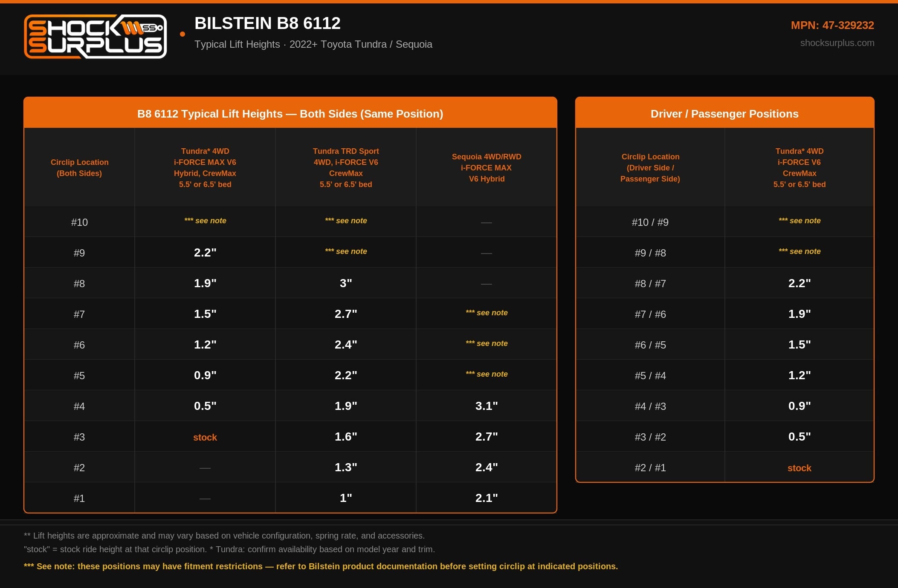Select the "Sequoia 4WD/RWD" column header

[x=487, y=168]
